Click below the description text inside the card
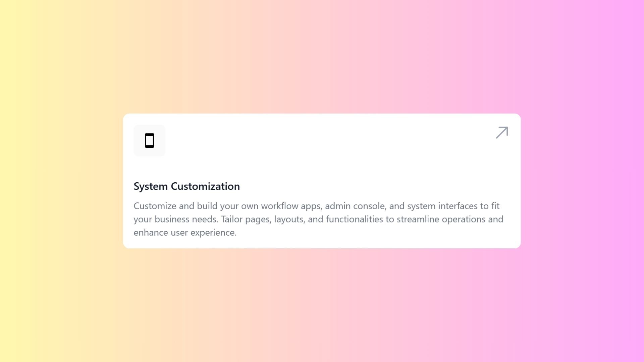 tap(322, 242)
